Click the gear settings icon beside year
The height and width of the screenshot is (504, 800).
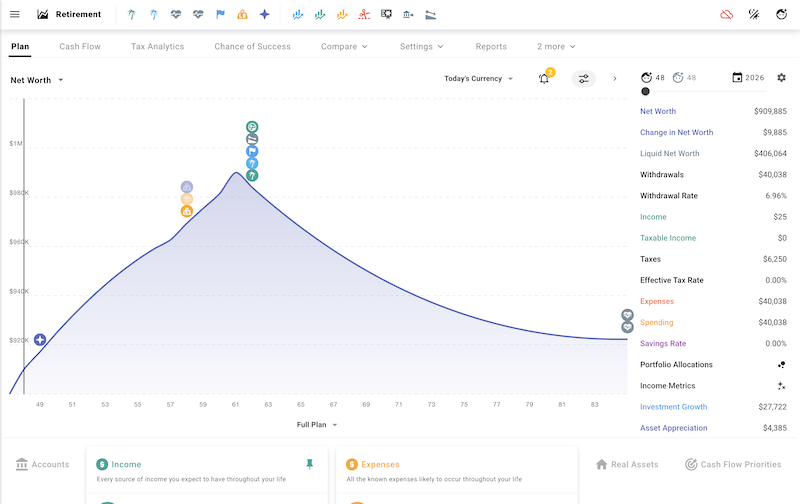tap(781, 78)
